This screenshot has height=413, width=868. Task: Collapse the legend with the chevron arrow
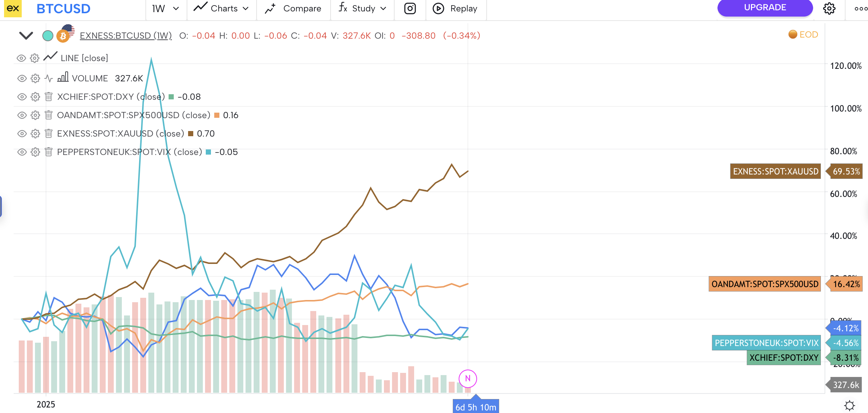[26, 36]
